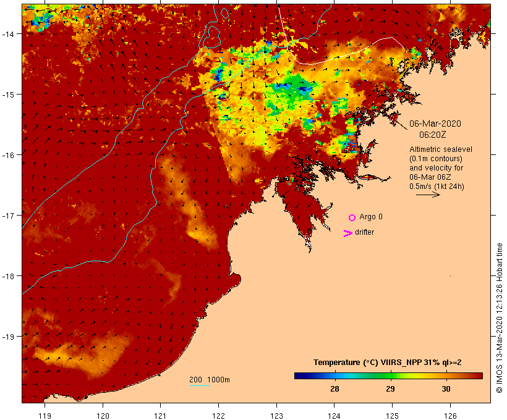Image resolution: width=507 pixels, height=420 pixels.
Task: Click the magenta drifter legend arrow symbol
Action: point(347,233)
